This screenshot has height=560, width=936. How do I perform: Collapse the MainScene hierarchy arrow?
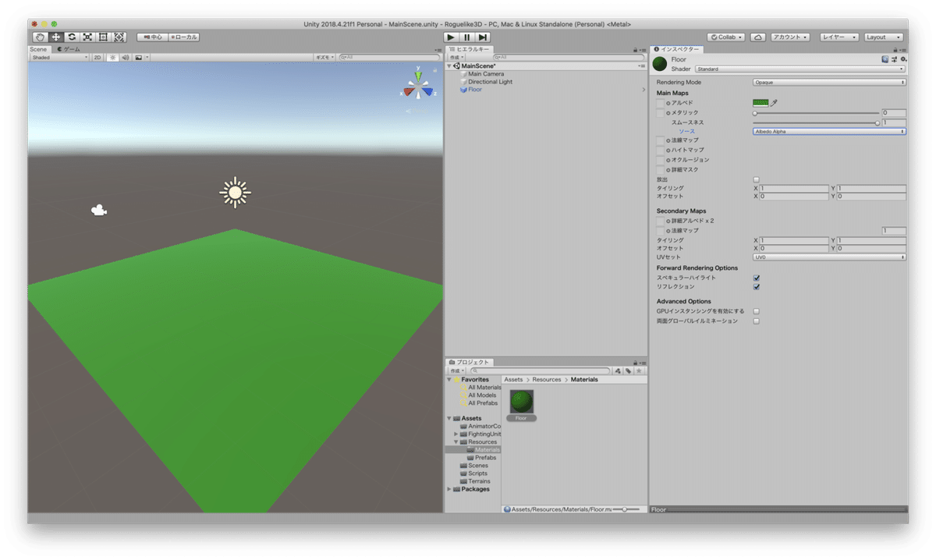(x=449, y=66)
